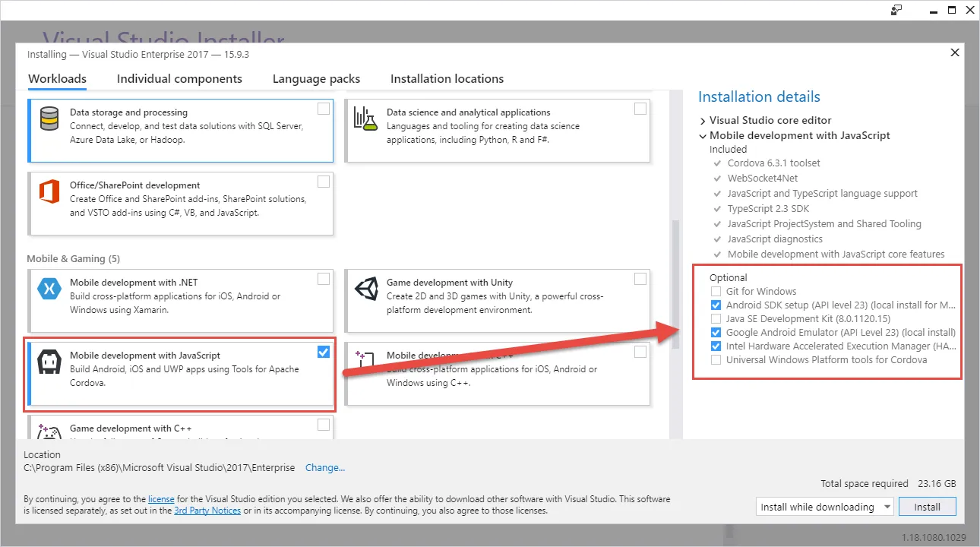Screen dimensions: 980x547
Task: Check the Data science and analytical applications workload
Action: [x=640, y=109]
